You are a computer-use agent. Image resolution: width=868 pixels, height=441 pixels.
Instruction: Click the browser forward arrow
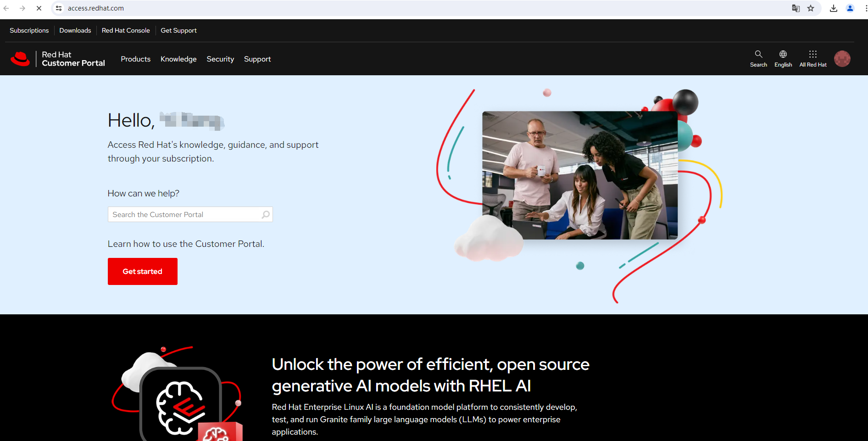coord(22,8)
